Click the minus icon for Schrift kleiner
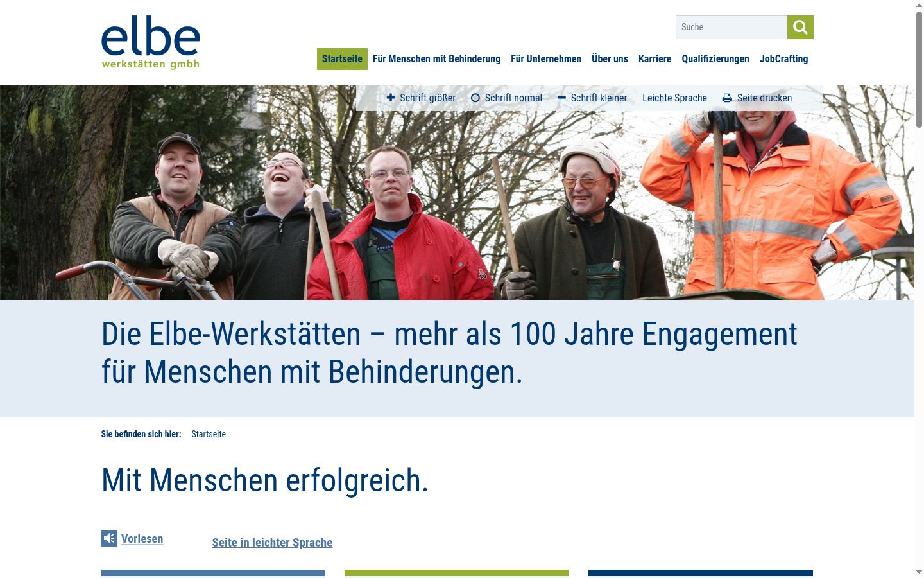The image size is (924, 578). [561, 98]
